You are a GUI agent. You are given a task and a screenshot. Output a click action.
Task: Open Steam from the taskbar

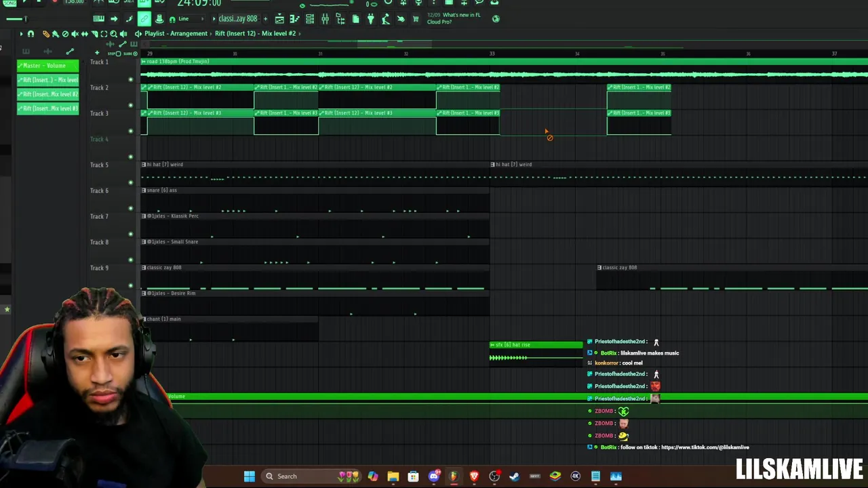click(514, 476)
